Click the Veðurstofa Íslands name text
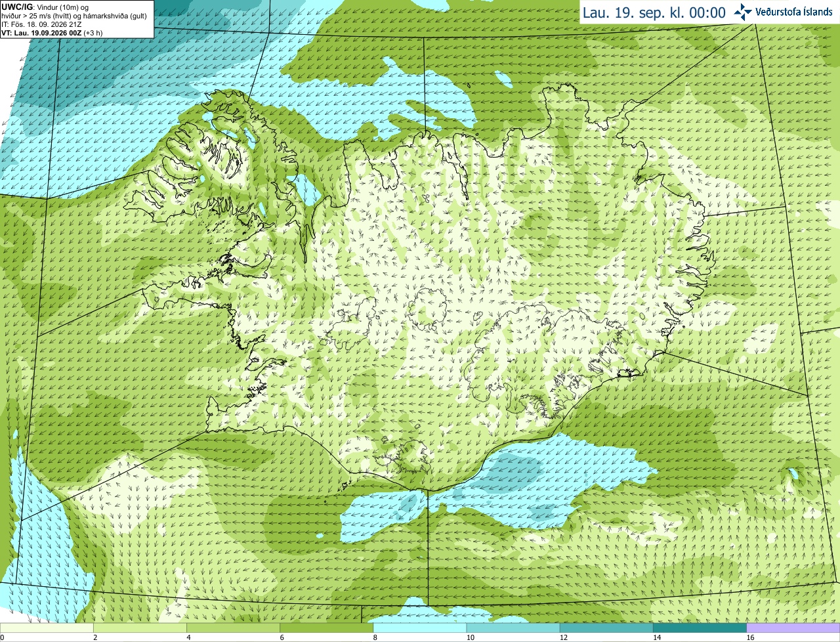The height and width of the screenshot is (642, 840). (794, 12)
